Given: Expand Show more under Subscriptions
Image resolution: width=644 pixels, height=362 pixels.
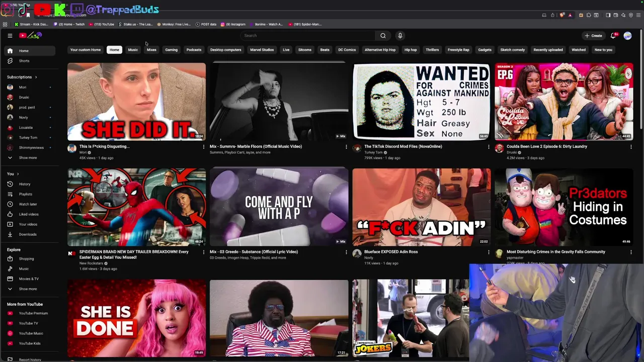Looking at the screenshot, I should click(x=30, y=158).
